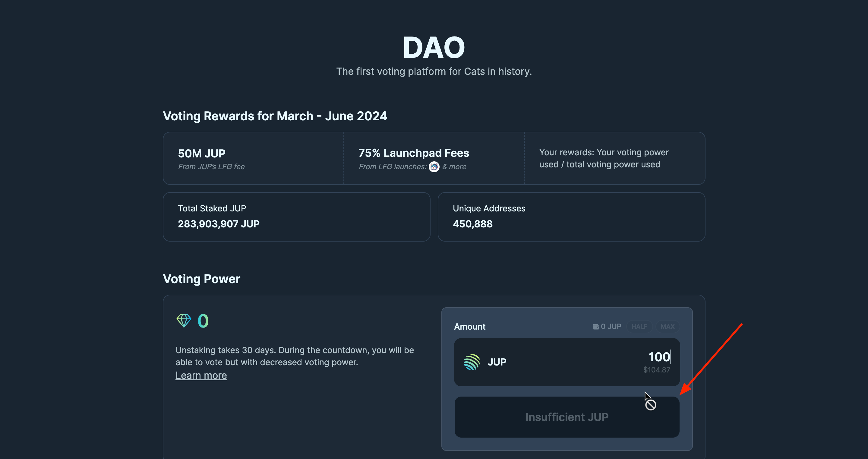868x459 pixels.
Task: Click the "Voting Rewards for March - June 2024" heading
Action: (275, 116)
